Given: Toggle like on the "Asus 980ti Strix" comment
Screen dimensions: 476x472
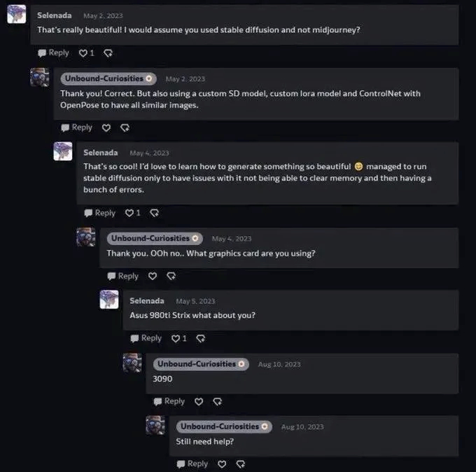Looking at the screenshot, I should tap(176, 338).
